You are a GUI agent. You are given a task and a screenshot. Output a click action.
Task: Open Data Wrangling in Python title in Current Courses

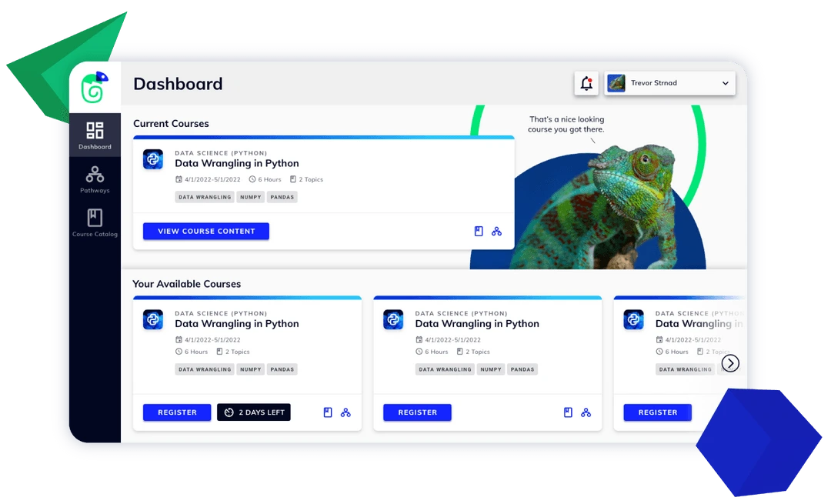237,163
